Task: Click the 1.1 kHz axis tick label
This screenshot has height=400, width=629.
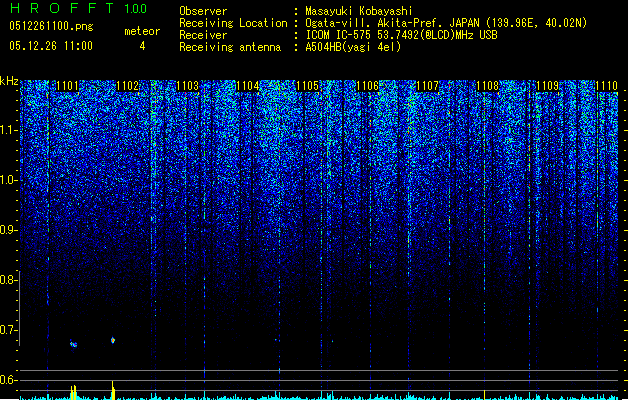Action: (9, 130)
